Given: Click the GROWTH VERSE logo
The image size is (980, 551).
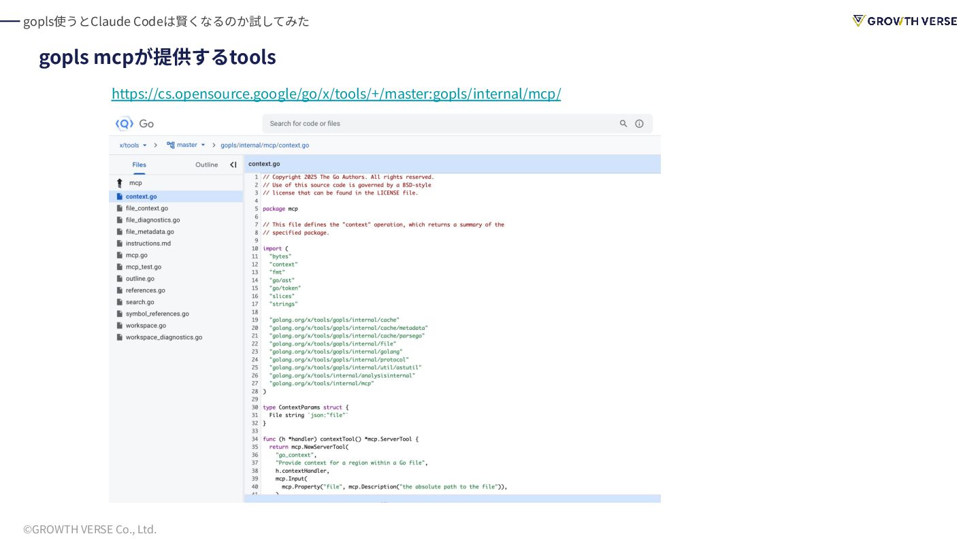Looking at the screenshot, I should pyautogui.click(x=904, y=21).
